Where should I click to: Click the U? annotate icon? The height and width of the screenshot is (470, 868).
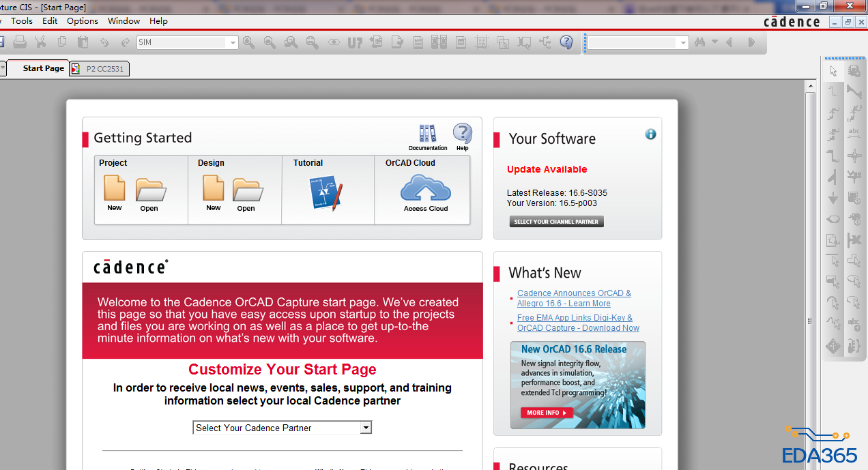(x=355, y=42)
